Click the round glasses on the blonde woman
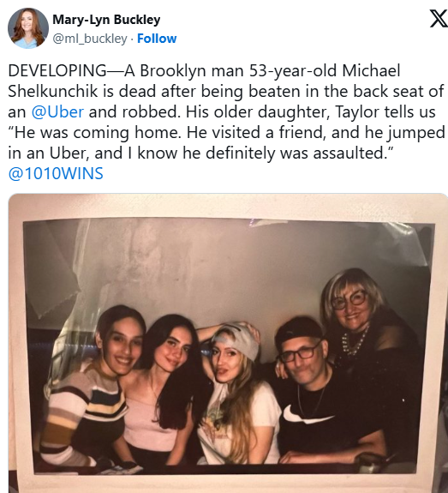Viewport: 448px width, 493px height. [349, 300]
